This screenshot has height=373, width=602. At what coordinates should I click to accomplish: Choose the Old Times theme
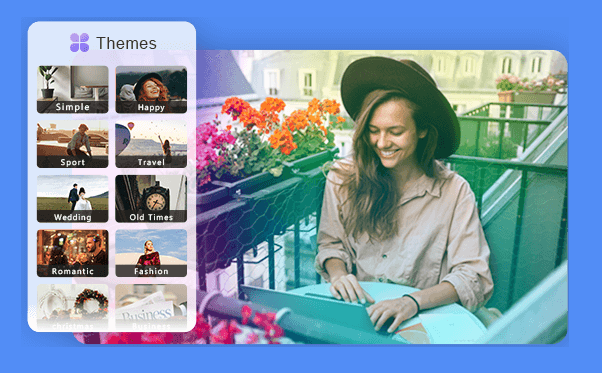pyautogui.click(x=151, y=199)
